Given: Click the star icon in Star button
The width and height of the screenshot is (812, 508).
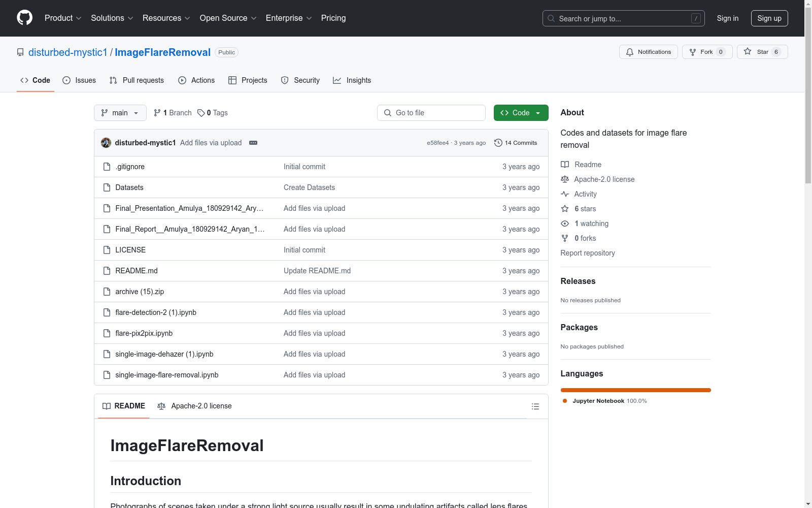Looking at the screenshot, I should pos(748,51).
